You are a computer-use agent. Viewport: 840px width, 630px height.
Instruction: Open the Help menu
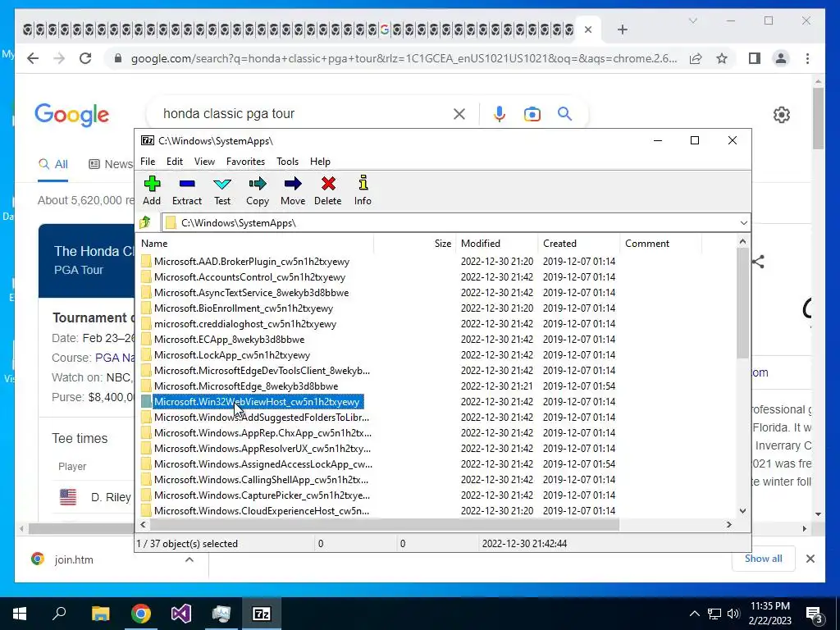click(x=321, y=162)
